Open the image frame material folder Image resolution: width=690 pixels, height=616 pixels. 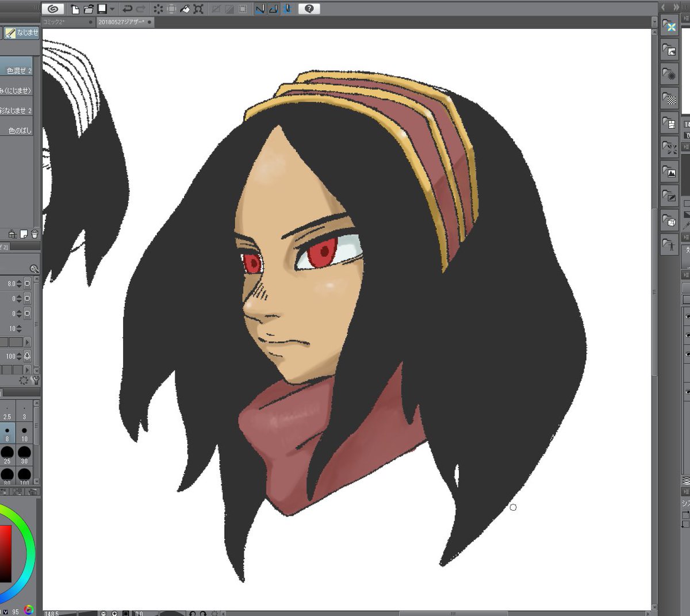click(669, 51)
